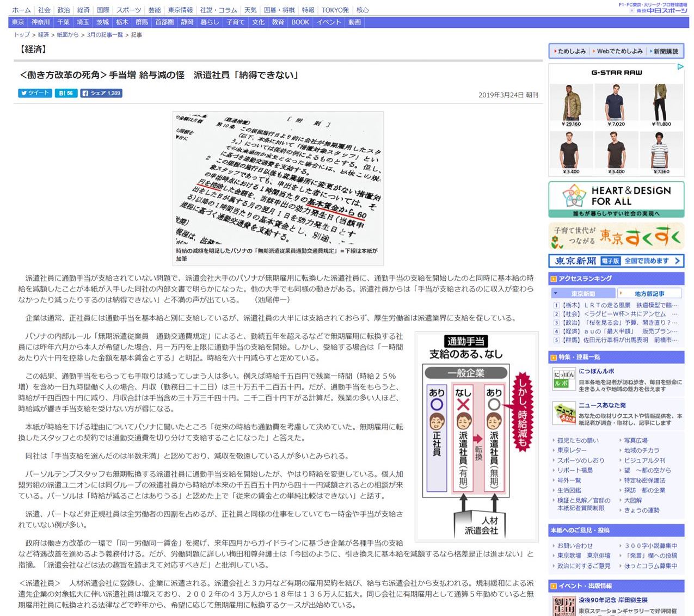Click the 新聞購読 subscription link
This screenshot has height=616, width=694.
[666, 51]
